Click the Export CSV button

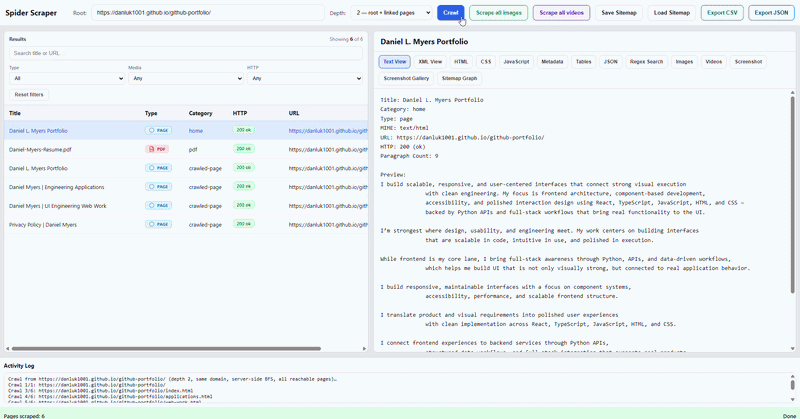tap(722, 13)
